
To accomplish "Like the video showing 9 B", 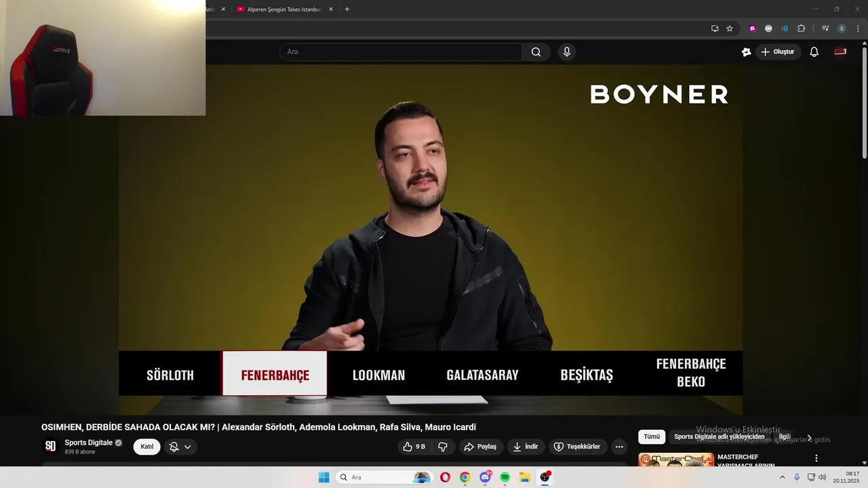I will (414, 447).
